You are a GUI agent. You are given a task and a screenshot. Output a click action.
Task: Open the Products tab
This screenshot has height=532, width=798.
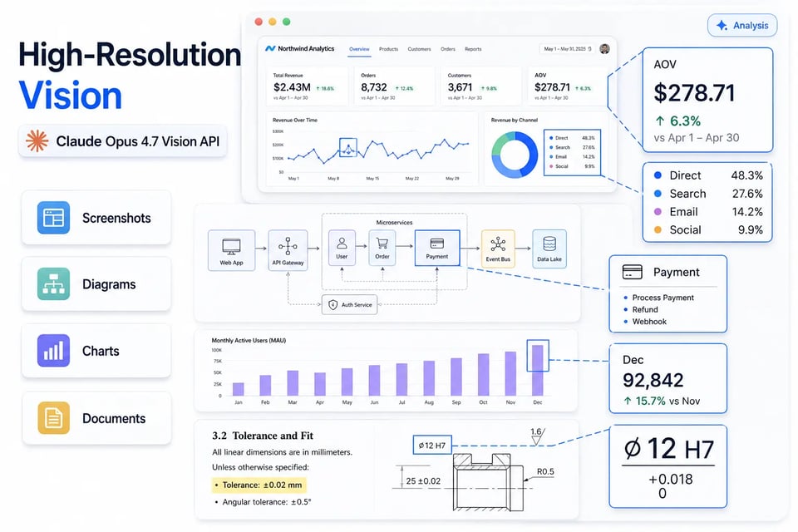coord(388,49)
